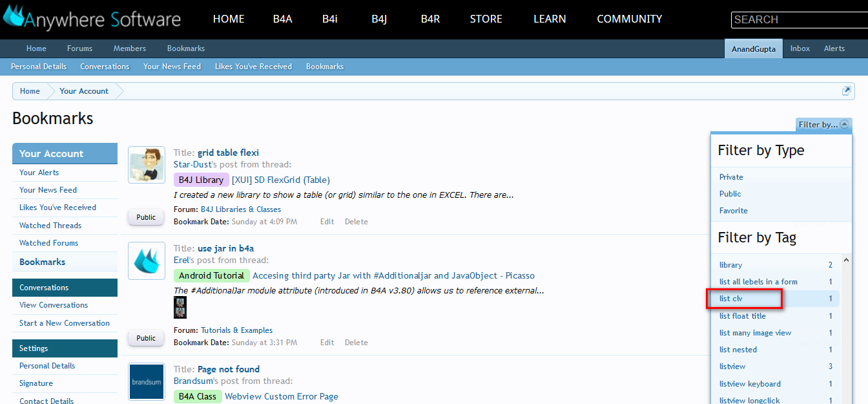This screenshot has height=404, width=868.
Task: Click the Your Account breadcrumb
Action: click(x=84, y=91)
